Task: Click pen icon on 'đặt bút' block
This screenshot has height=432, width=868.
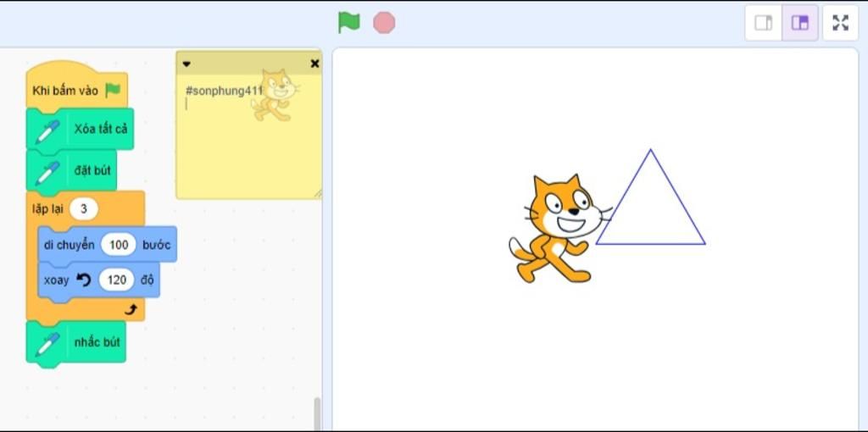Action: 48,173
